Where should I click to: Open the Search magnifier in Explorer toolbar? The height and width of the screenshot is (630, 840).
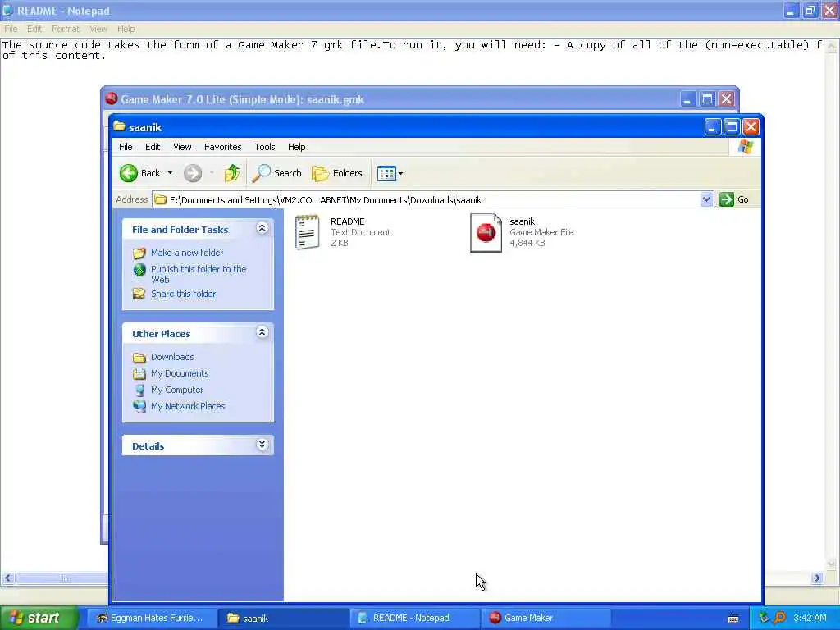coord(262,173)
